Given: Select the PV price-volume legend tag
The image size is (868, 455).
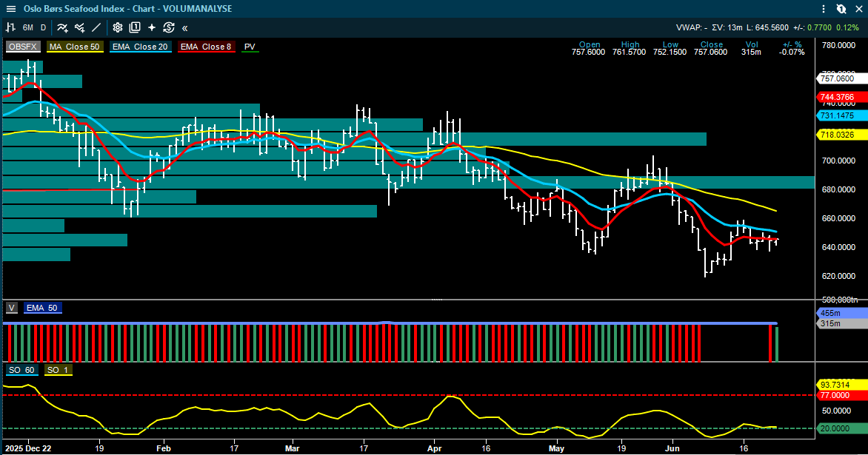Looking at the screenshot, I should click(250, 47).
